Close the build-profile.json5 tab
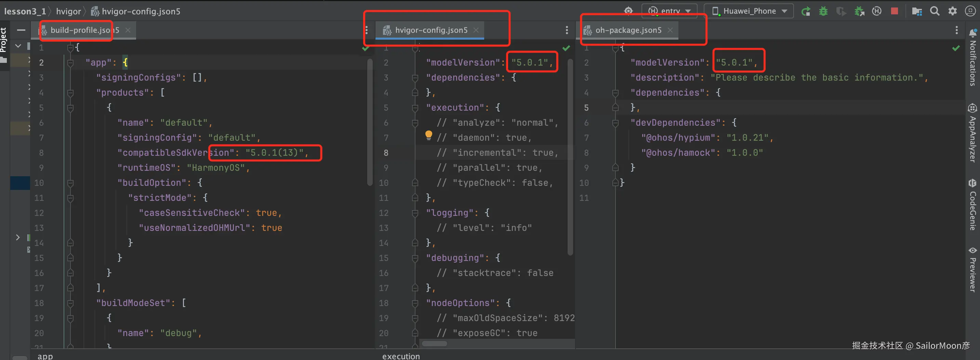 (x=128, y=30)
